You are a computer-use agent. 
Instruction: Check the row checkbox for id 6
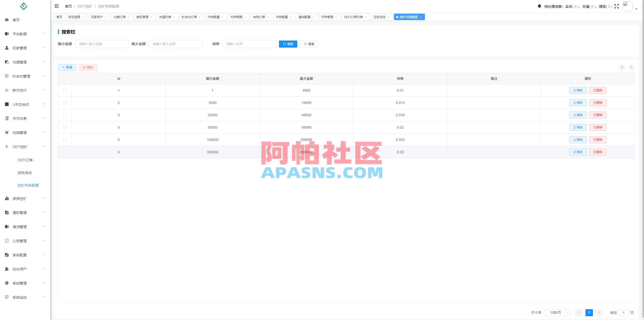tap(65, 152)
